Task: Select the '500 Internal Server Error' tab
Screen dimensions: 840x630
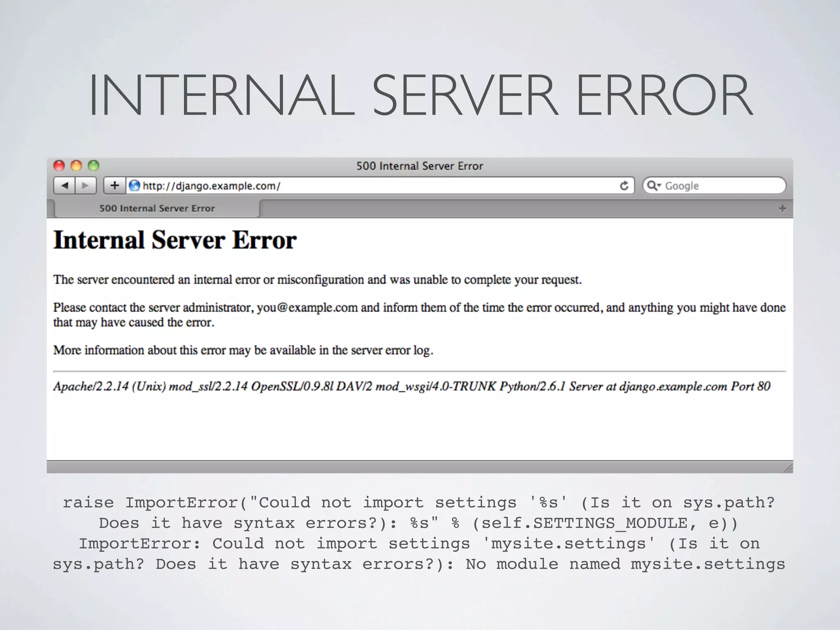Action: point(157,208)
